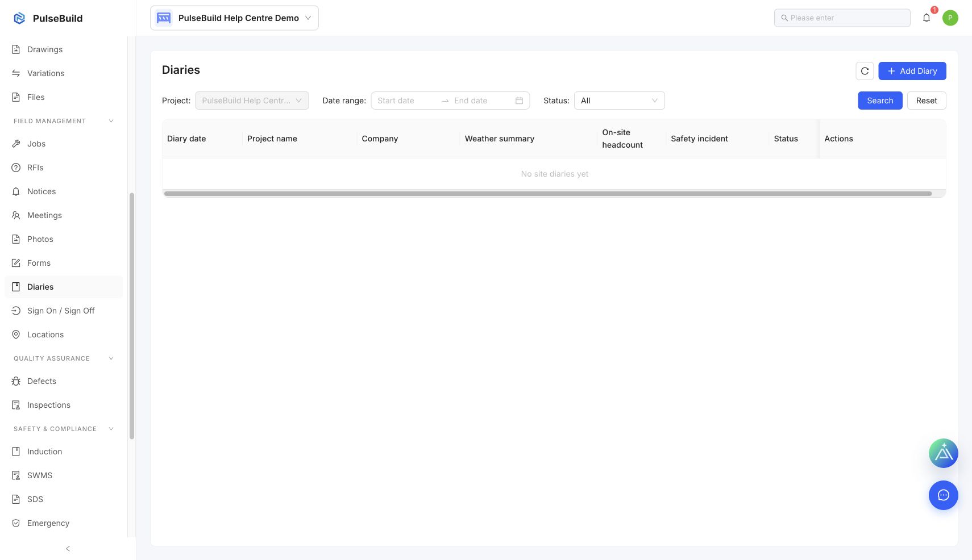Click the PulseBuild logo icon
Screen dimensions: 972x560
tap(19, 18)
